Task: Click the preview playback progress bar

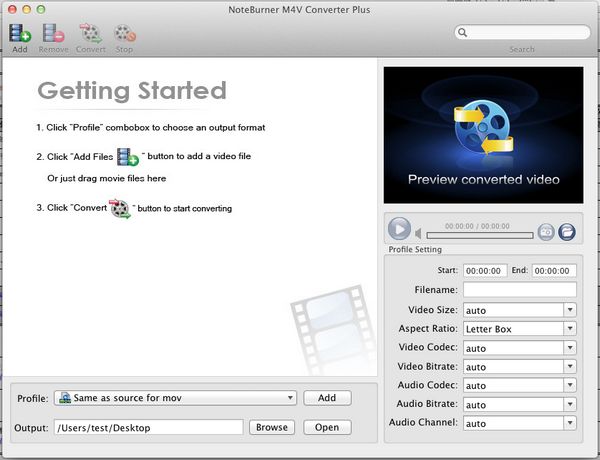Action: point(479,235)
